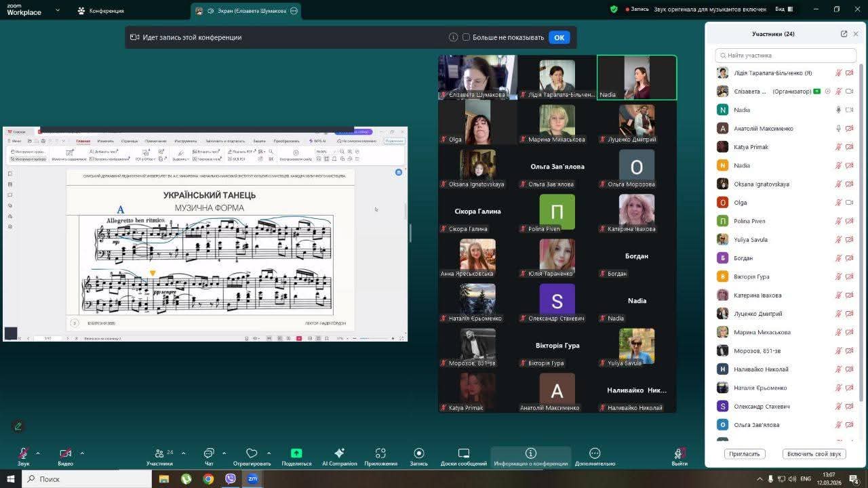Open AI Companion

coord(339,453)
